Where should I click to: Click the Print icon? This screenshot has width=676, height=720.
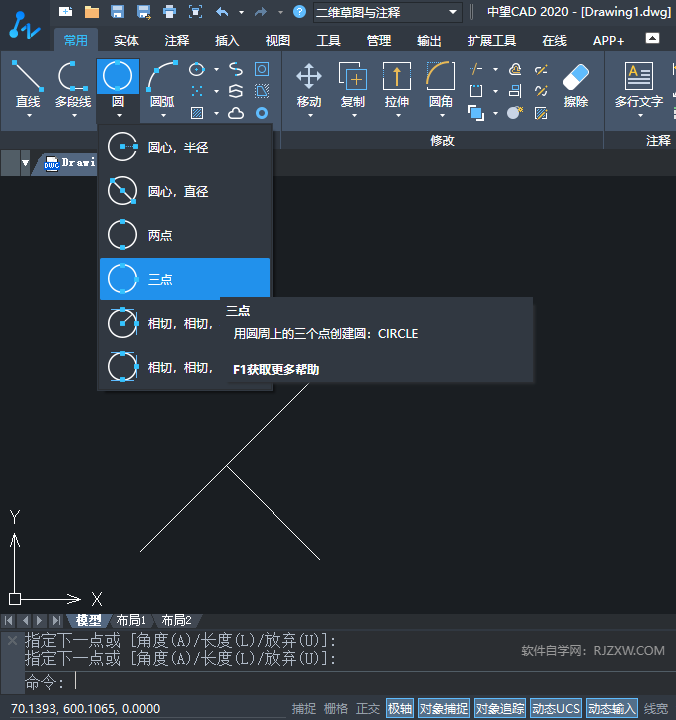pyautogui.click(x=169, y=11)
